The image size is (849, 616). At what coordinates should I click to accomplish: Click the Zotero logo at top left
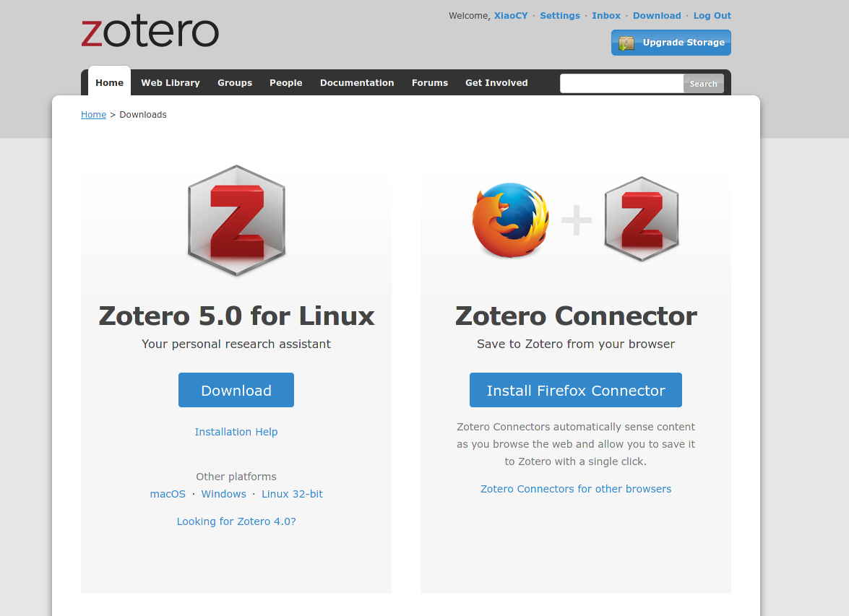click(150, 31)
